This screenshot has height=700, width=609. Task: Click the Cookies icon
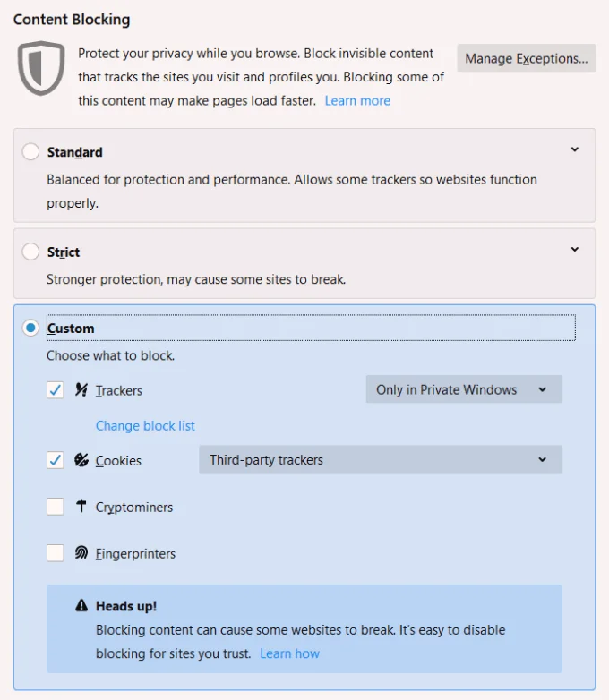(81, 460)
